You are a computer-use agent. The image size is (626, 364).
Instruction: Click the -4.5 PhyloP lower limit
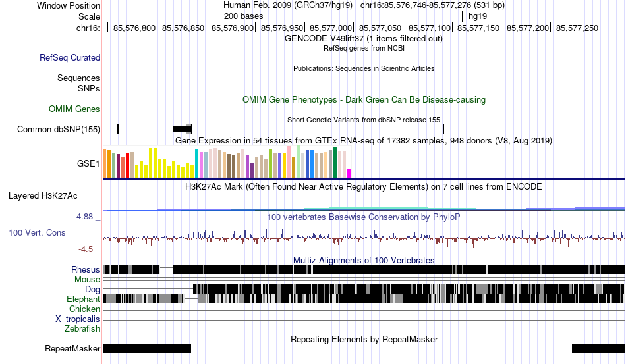click(86, 249)
